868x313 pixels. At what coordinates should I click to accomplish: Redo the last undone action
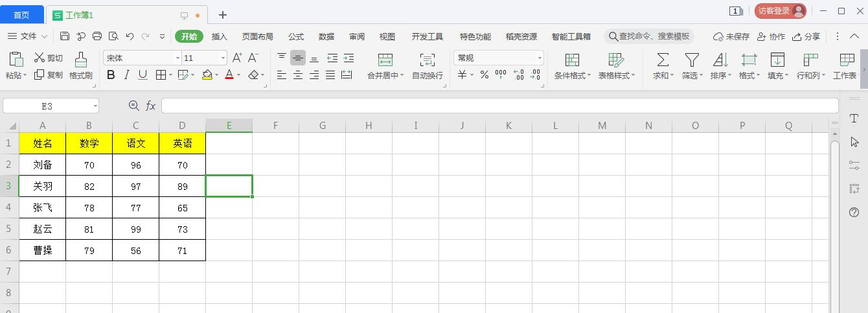[146, 36]
